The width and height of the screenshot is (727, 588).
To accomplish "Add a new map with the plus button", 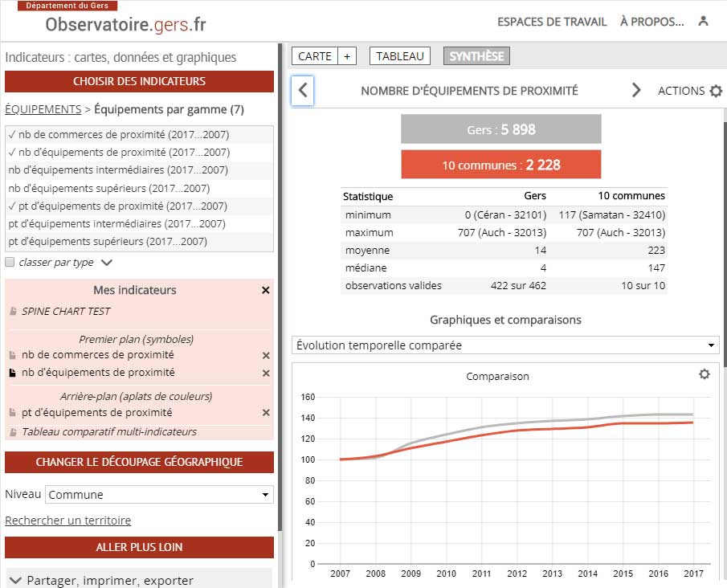I will coord(347,56).
